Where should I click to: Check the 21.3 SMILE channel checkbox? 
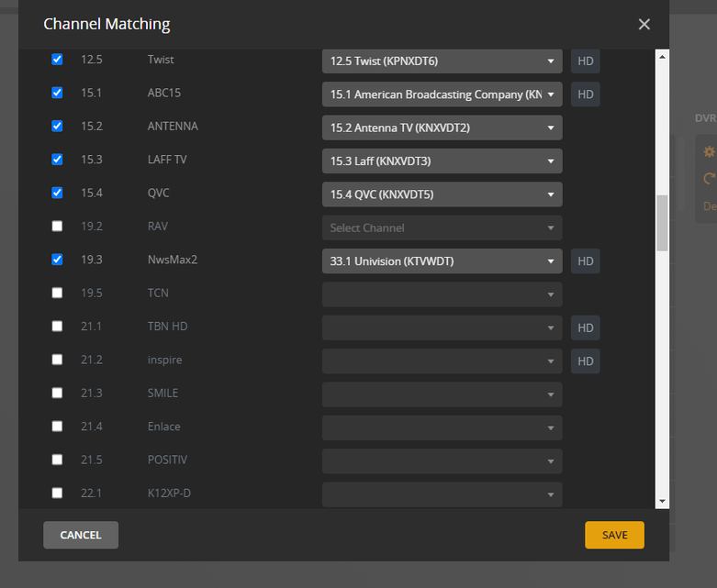tap(57, 394)
